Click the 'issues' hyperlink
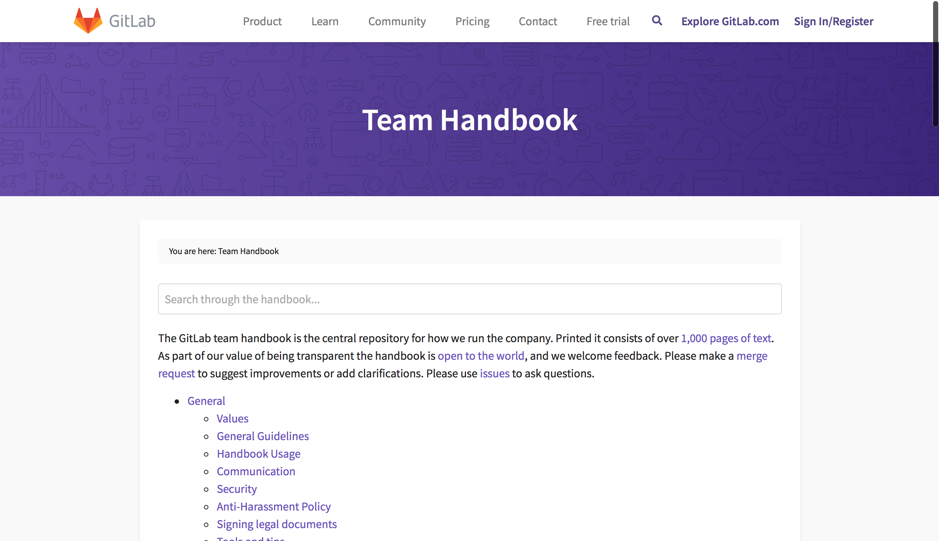Screen dimensions: 939x541 point(494,374)
